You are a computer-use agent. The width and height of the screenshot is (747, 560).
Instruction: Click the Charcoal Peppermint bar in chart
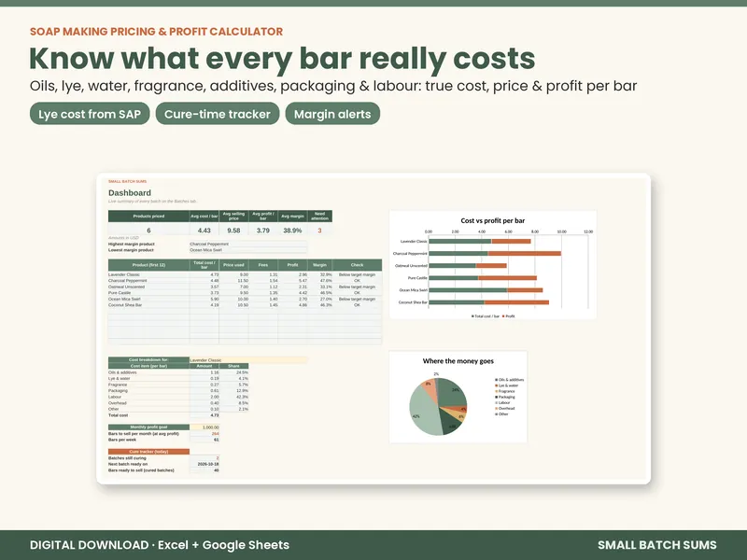[x=495, y=253]
